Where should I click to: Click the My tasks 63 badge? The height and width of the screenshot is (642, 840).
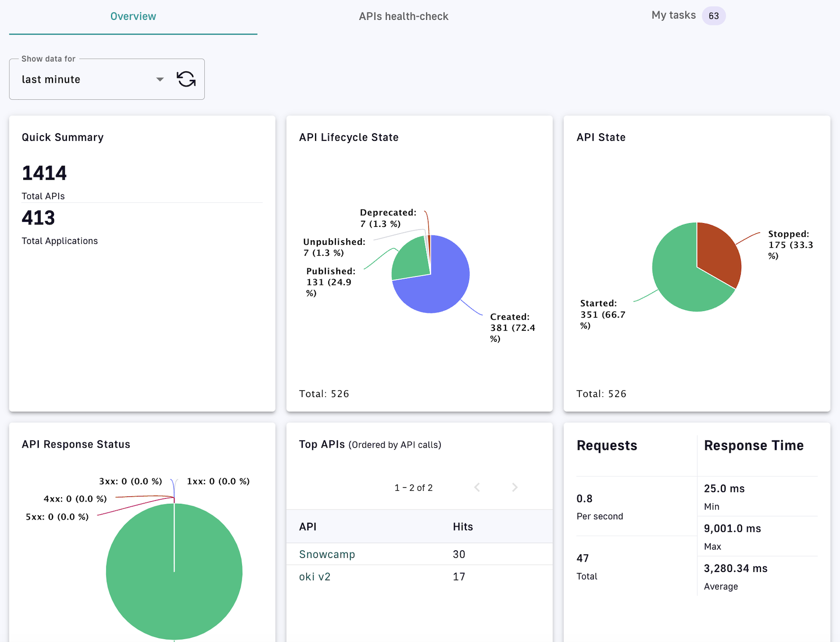tap(713, 16)
